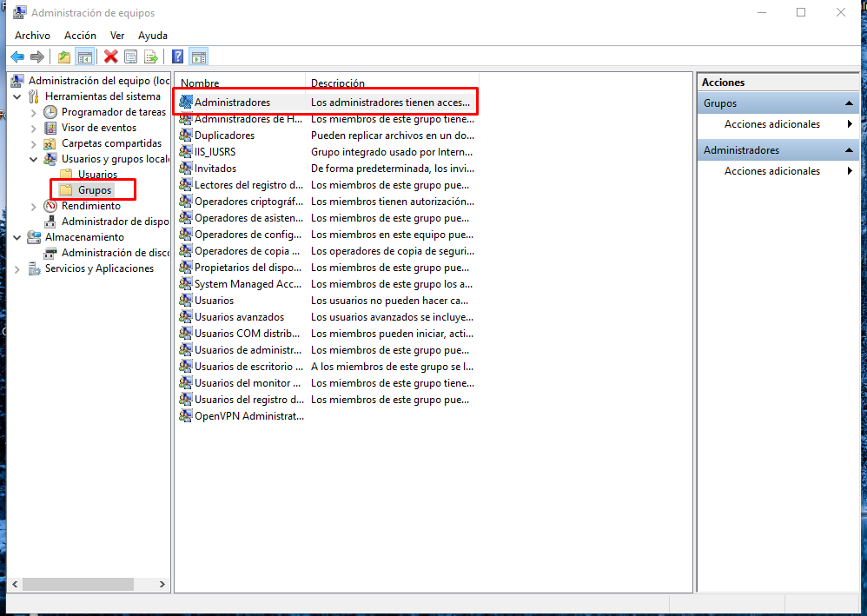
Task: Click the red Delete X toolbar icon
Action: pyautogui.click(x=110, y=57)
